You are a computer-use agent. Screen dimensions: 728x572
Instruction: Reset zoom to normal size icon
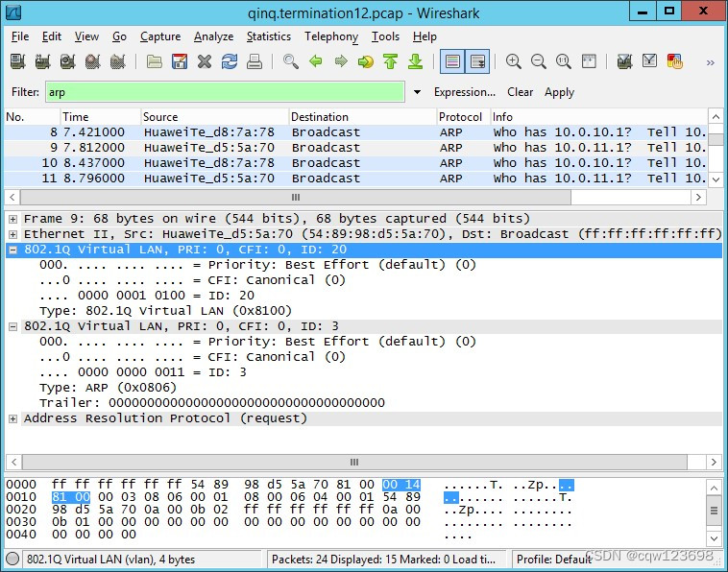[x=564, y=61]
